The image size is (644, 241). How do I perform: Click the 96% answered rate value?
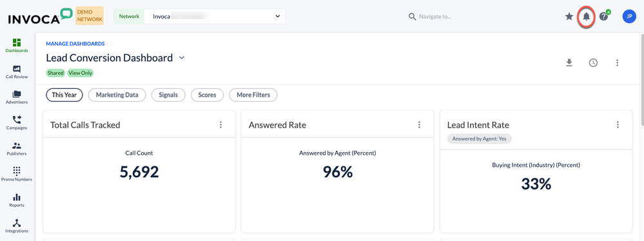(x=338, y=172)
